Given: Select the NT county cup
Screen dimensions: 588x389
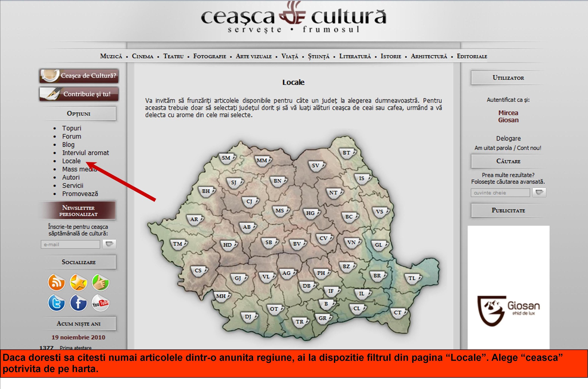Looking at the screenshot, I should click(335, 194).
